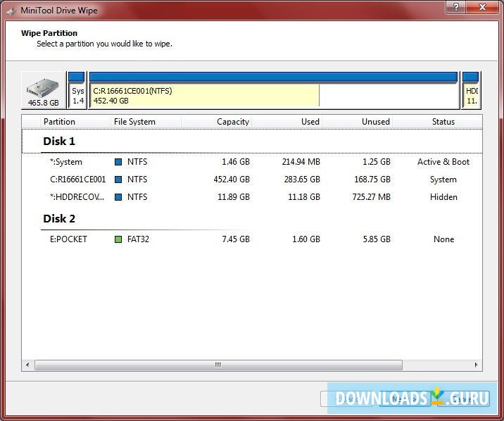Click the System status cell of C: partition
This screenshot has width=504, height=421.
[443, 180]
